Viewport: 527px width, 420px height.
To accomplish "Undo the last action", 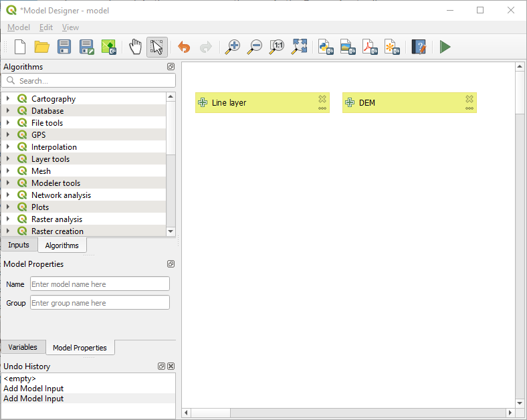I will (x=184, y=47).
